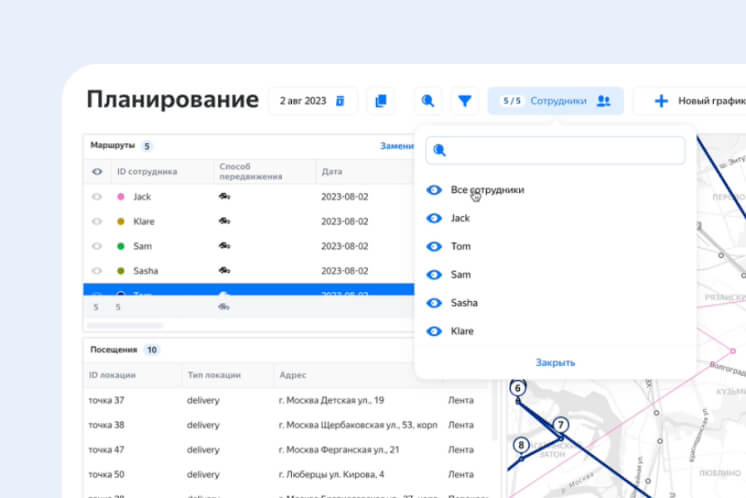Click Sasha's olive color dot

[x=121, y=271]
